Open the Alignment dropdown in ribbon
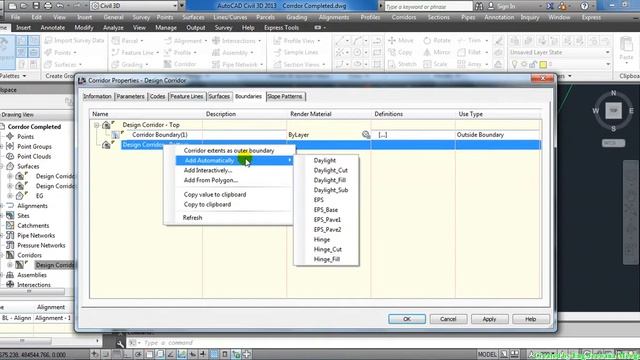Image resolution: width=640 pixels, height=360 pixels. tap(206, 41)
